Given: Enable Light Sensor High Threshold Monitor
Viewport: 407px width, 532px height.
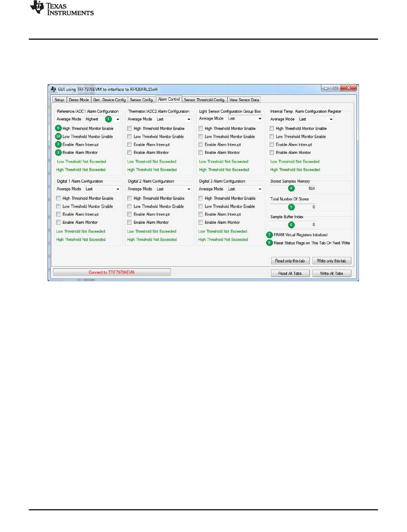Looking at the screenshot, I should pyautogui.click(x=201, y=129).
